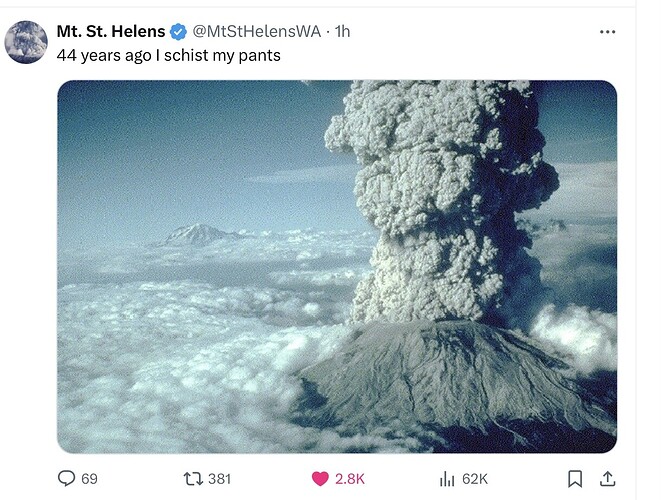Screen dimensions: 661x500
Task: Bookmark this Mt. St. Helens post
Action: (x=575, y=479)
